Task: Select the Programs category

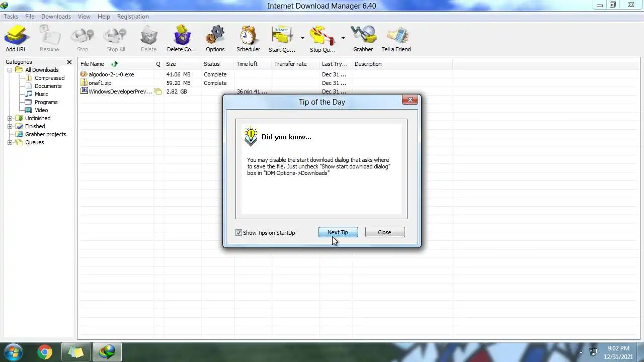Action: coord(46,102)
